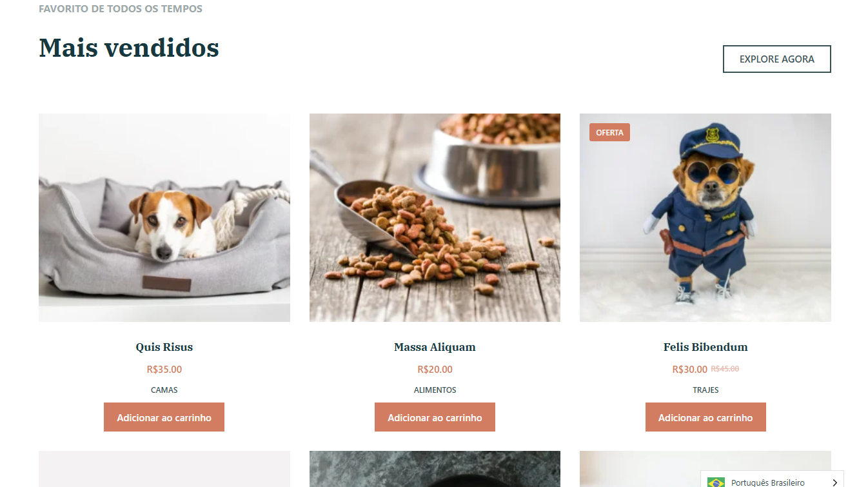
Task: Browse the TRAJES category
Action: (x=705, y=390)
